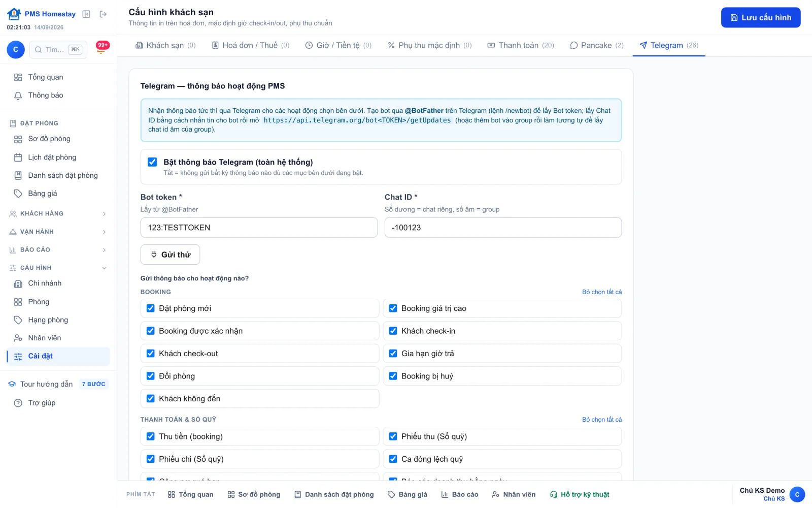Click Bỏ chọn tất cả for Thanh toán & Sổ quỹ
Image resolution: width=812 pixels, height=508 pixels.
602,420
